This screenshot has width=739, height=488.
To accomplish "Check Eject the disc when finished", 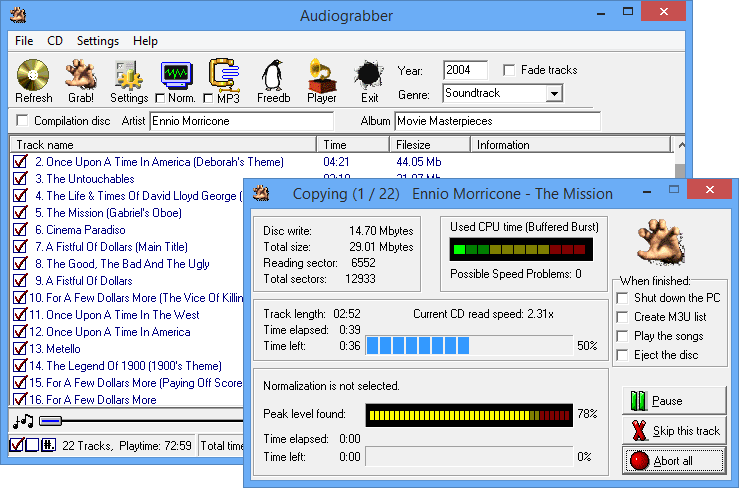I will (x=622, y=355).
